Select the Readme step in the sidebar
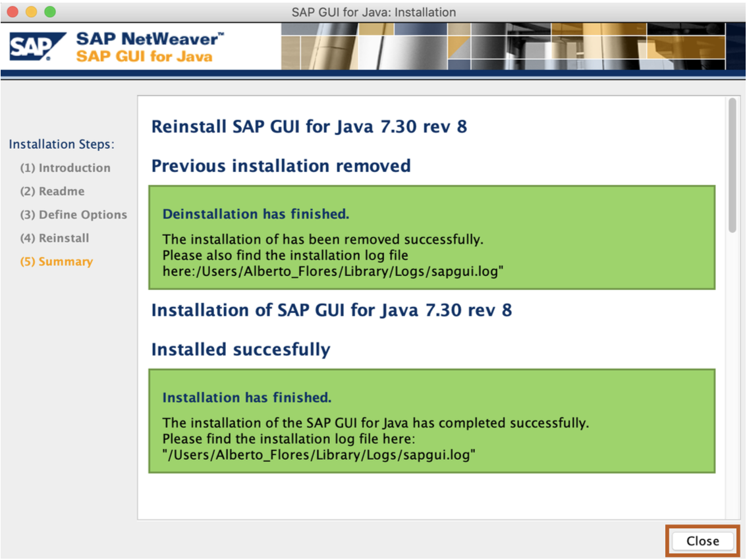This screenshot has width=747, height=560. pos(52,191)
